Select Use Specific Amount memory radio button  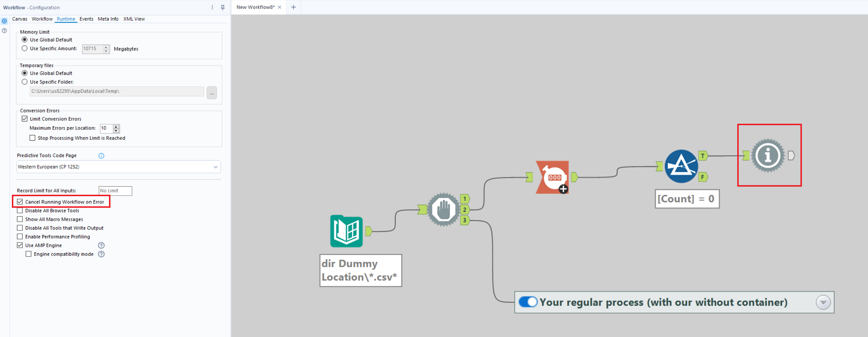pos(24,48)
